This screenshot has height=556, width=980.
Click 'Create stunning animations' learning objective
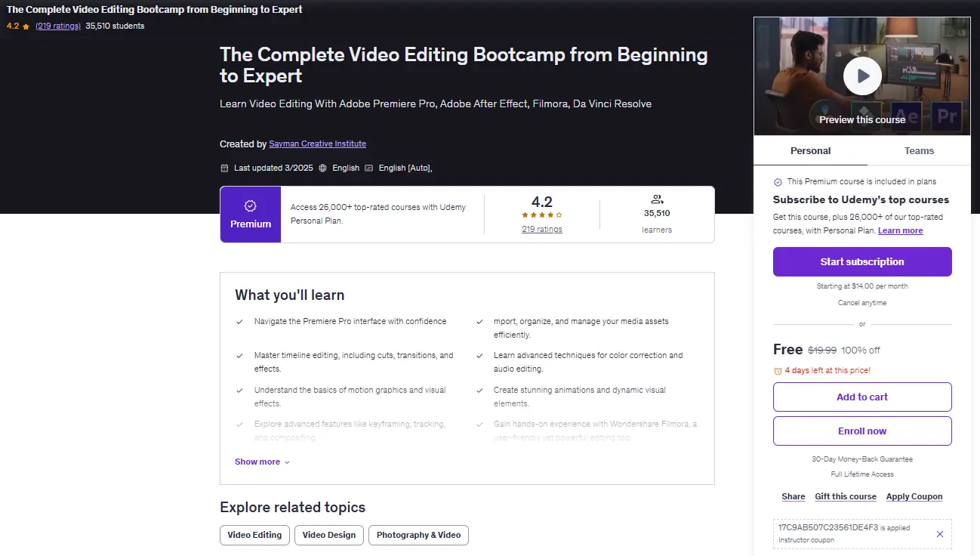tap(580, 397)
